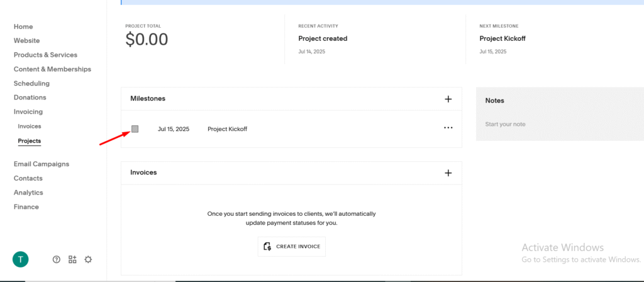The image size is (644, 282).
Task: Collapse the Invoicing section in sidebar
Action: [x=28, y=111]
